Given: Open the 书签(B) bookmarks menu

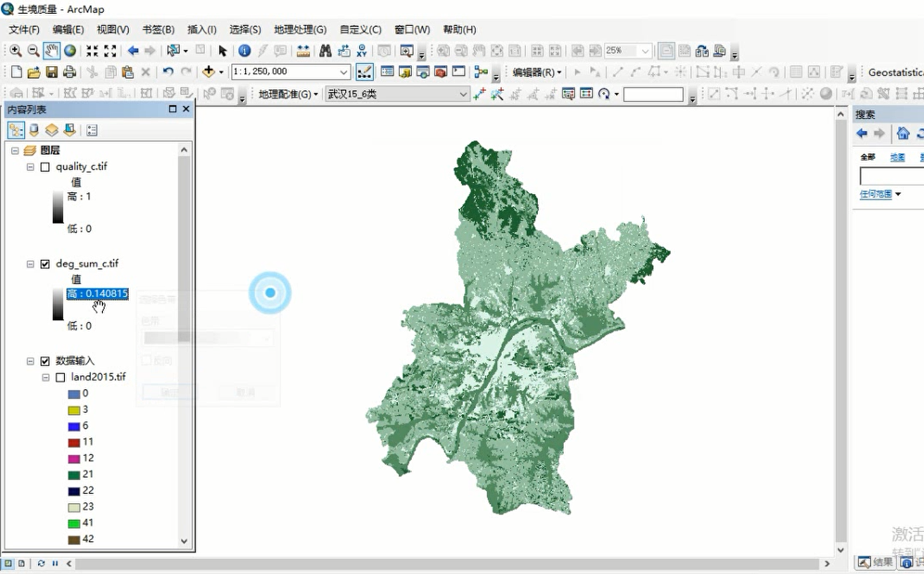Looking at the screenshot, I should pos(158,29).
